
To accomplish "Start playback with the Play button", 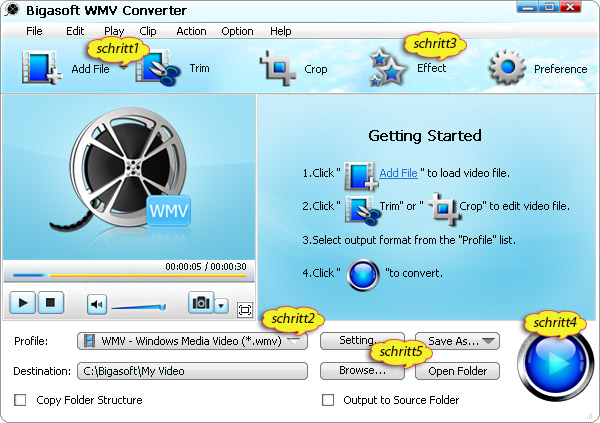I will tap(23, 303).
